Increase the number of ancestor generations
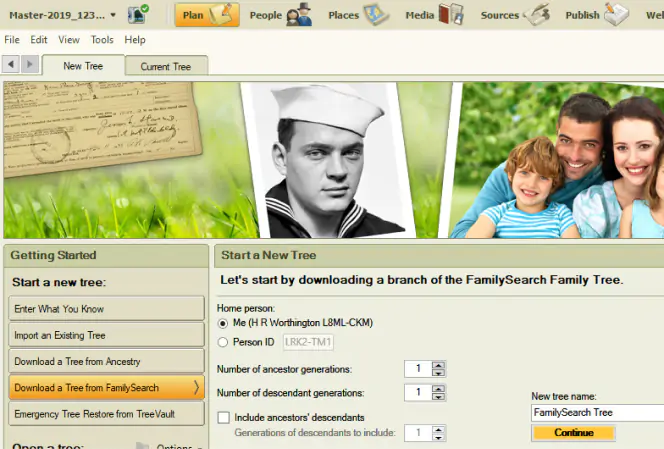Screen dimensions: 664x449 pyautogui.click(x=438, y=365)
